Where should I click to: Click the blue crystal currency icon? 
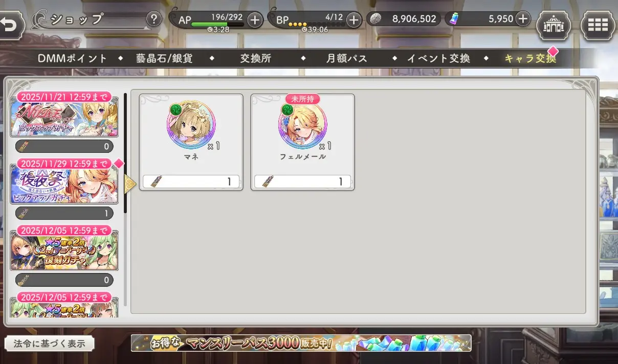454,19
